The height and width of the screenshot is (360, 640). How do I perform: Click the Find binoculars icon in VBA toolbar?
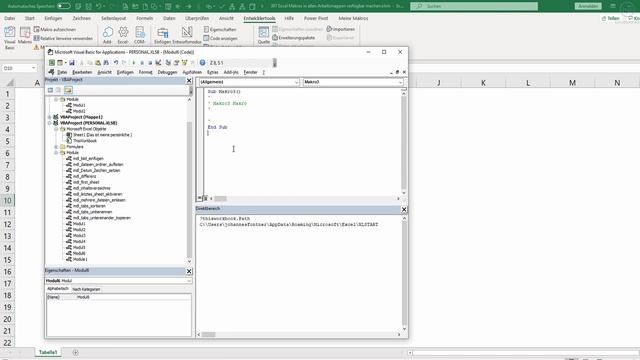tap(106, 62)
